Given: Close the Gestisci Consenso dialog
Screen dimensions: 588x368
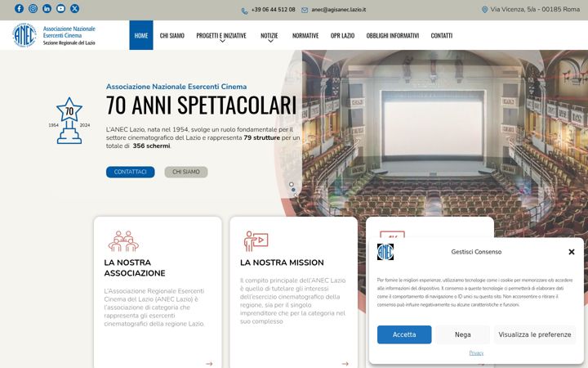Looking at the screenshot, I should [x=572, y=252].
